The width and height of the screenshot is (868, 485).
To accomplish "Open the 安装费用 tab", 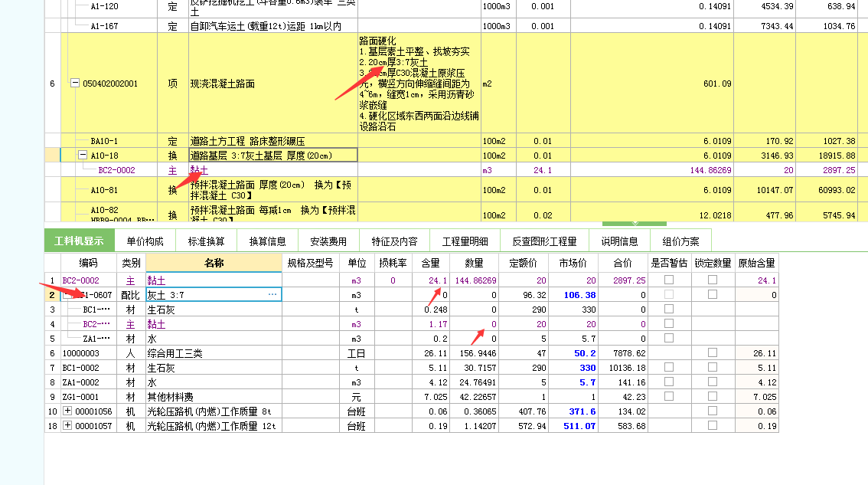I will click(x=328, y=241).
